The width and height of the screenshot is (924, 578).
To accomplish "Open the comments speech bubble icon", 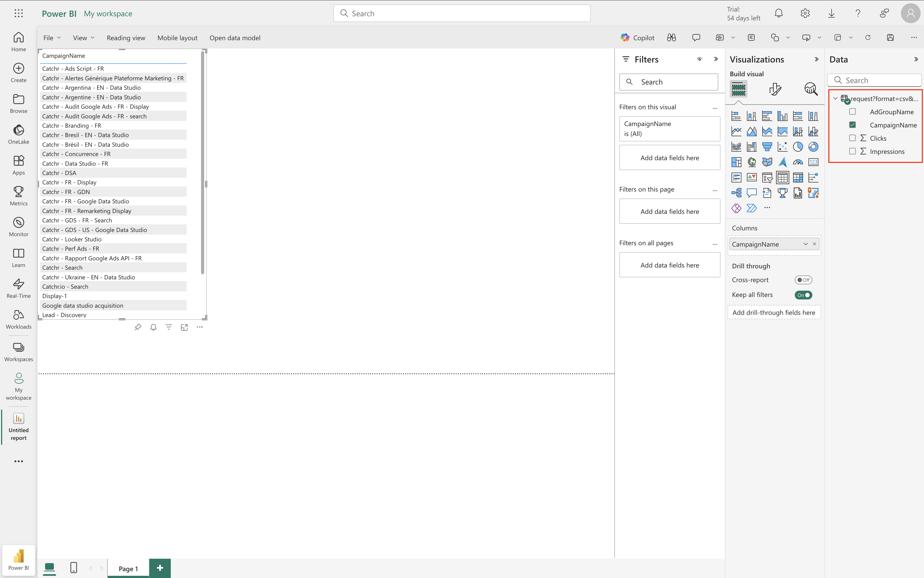I will (696, 37).
